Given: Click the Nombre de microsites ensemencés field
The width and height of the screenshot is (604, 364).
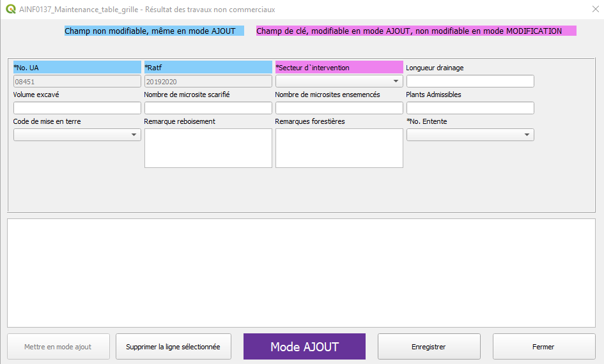Looking at the screenshot, I should [x=339, y=108].
